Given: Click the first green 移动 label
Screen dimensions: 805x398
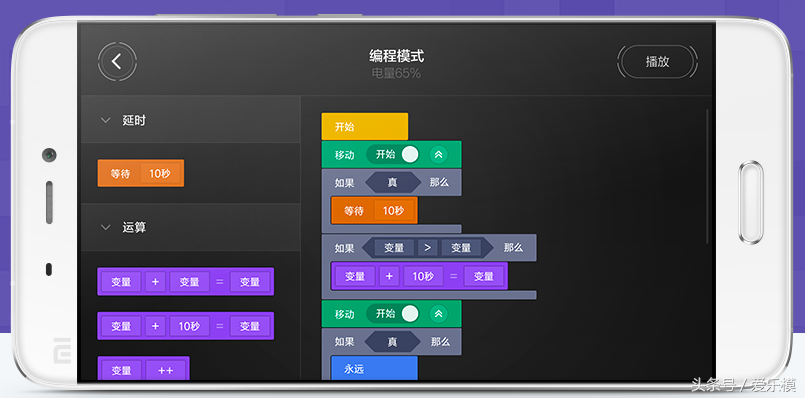Looking at the screenshot, I should pos(344,155).
